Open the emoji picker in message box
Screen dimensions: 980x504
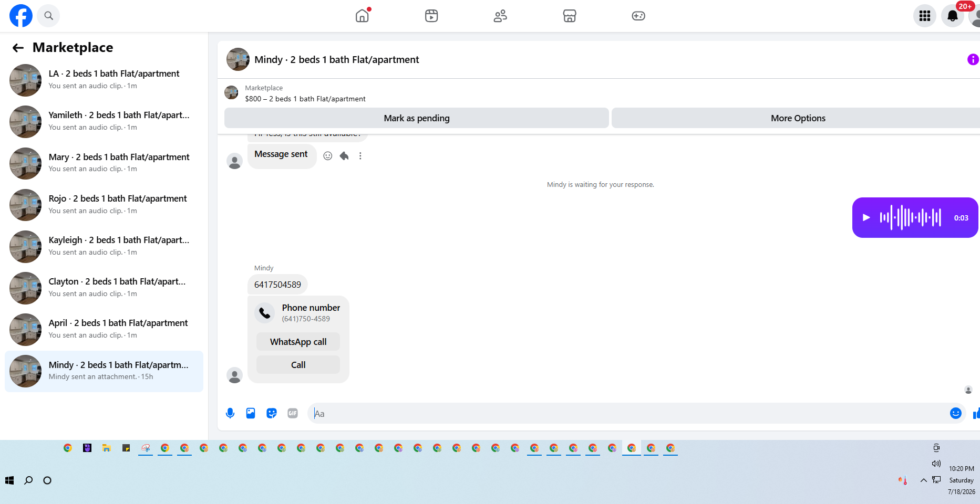[x=956, y=413]
